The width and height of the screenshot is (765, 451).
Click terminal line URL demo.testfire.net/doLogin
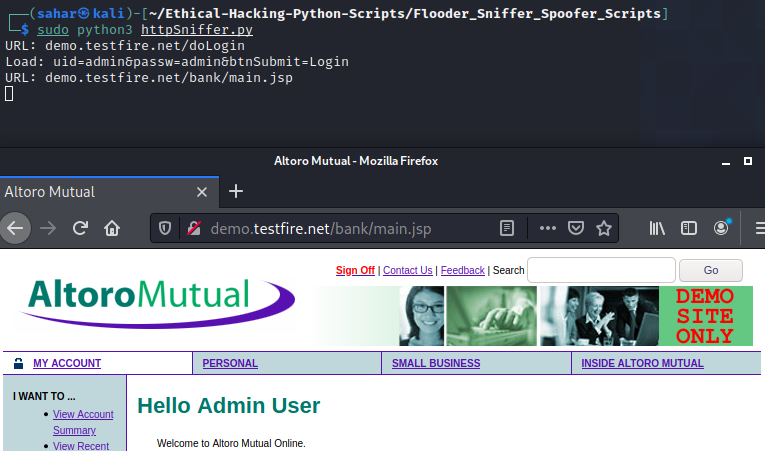(125, 46)
